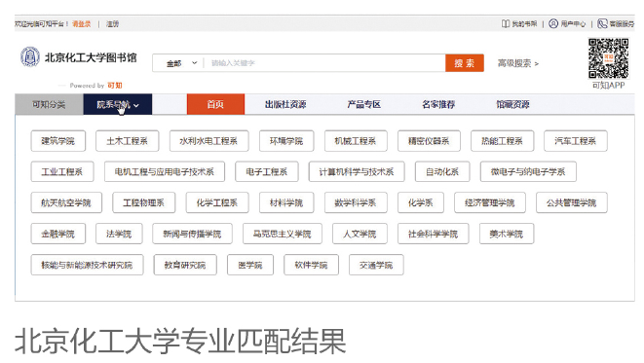Pick 人文学院 department

(360, 234)
